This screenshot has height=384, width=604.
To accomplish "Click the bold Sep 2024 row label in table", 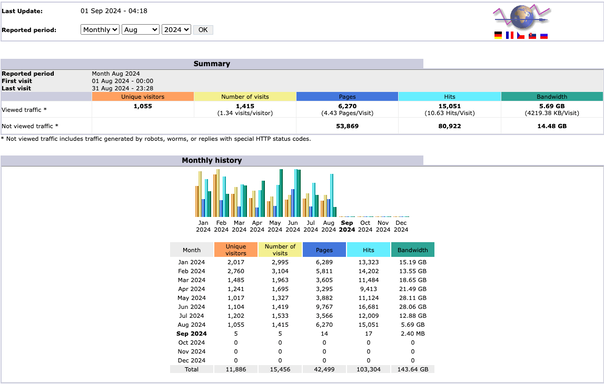I will [x=191, y=334].
